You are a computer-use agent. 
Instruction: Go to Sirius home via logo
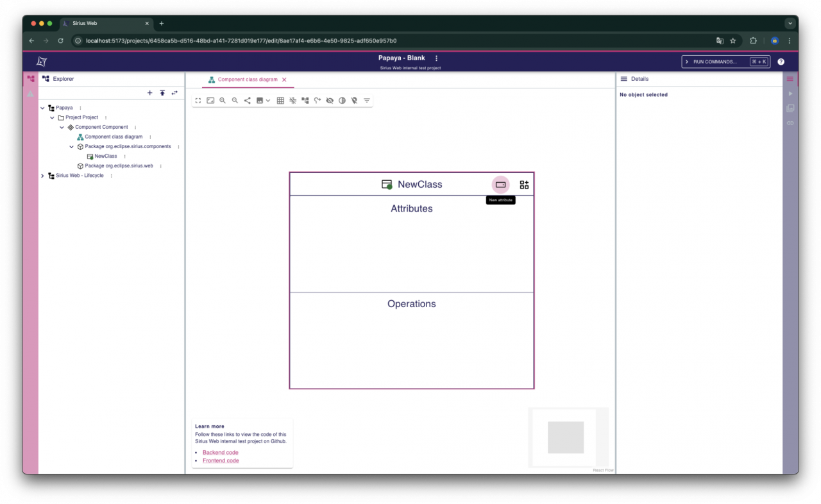41,62
